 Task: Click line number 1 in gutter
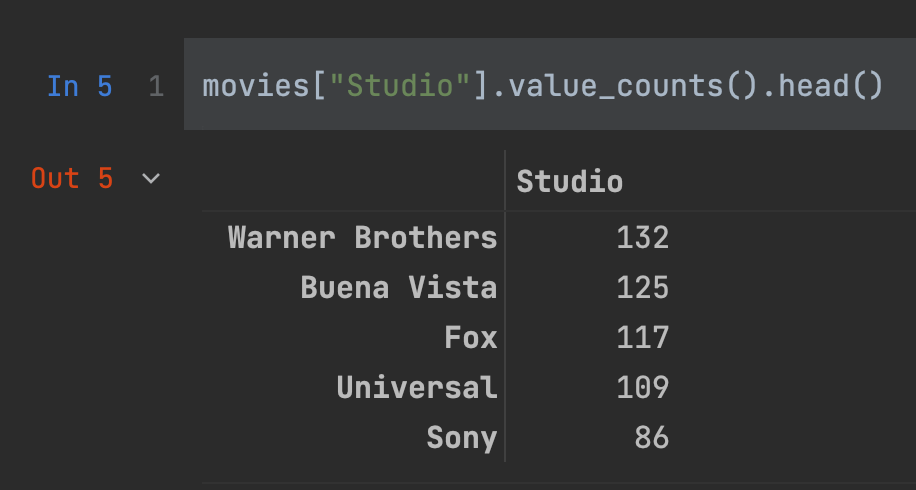tap(156, 87)
